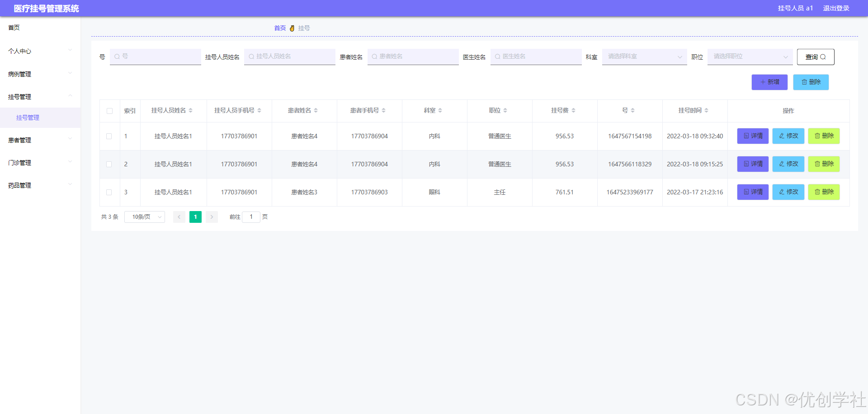Screen dimensions: 868x414
Task: Click the 主任 position cell
Action: coord(500,192)
